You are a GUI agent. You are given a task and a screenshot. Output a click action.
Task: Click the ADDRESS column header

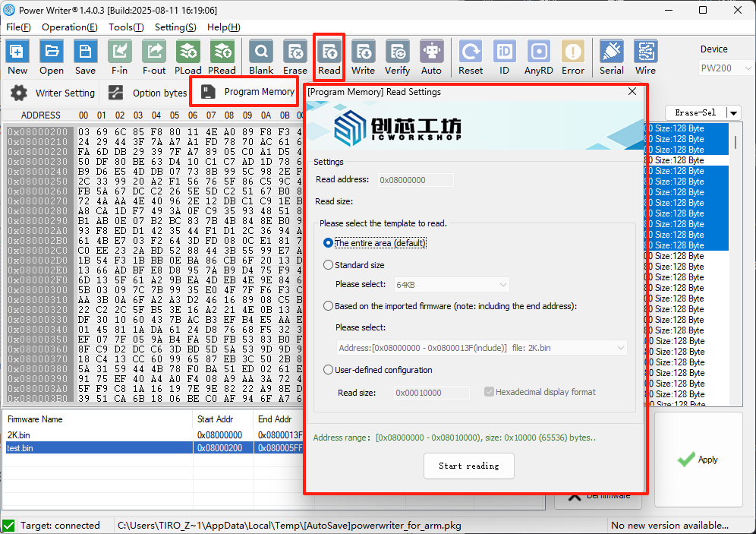tap(40, 115)
